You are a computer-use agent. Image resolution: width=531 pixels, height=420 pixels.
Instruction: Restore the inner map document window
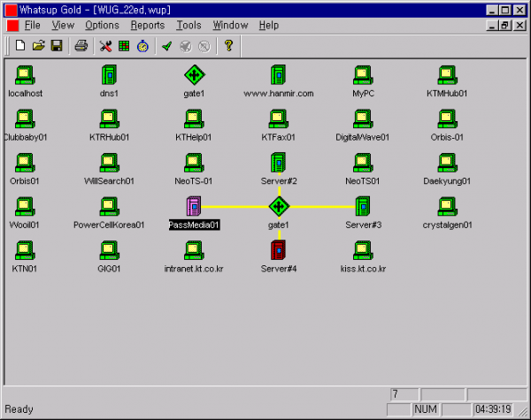point(505,26)
